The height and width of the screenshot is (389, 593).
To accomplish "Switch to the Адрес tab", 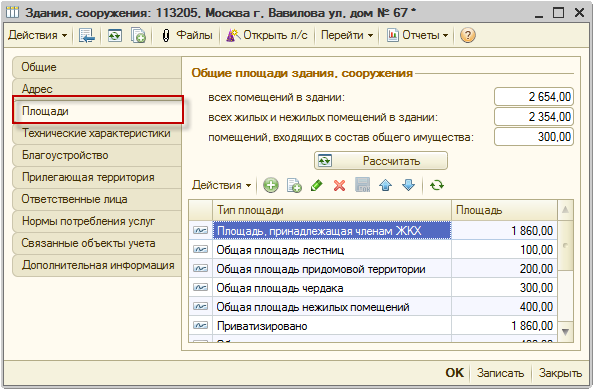I will coord(97,89).
